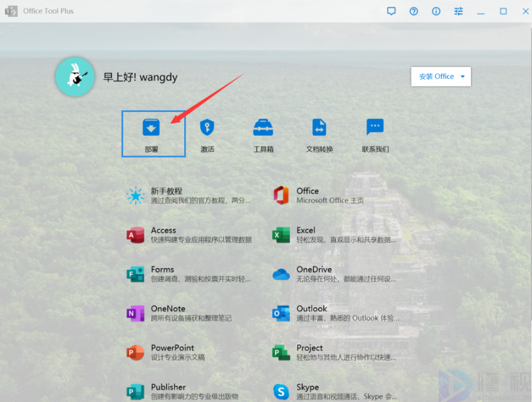Open the 联系我们 contact icon
Screen dimensions: 532x402
(x=375, y=127)
